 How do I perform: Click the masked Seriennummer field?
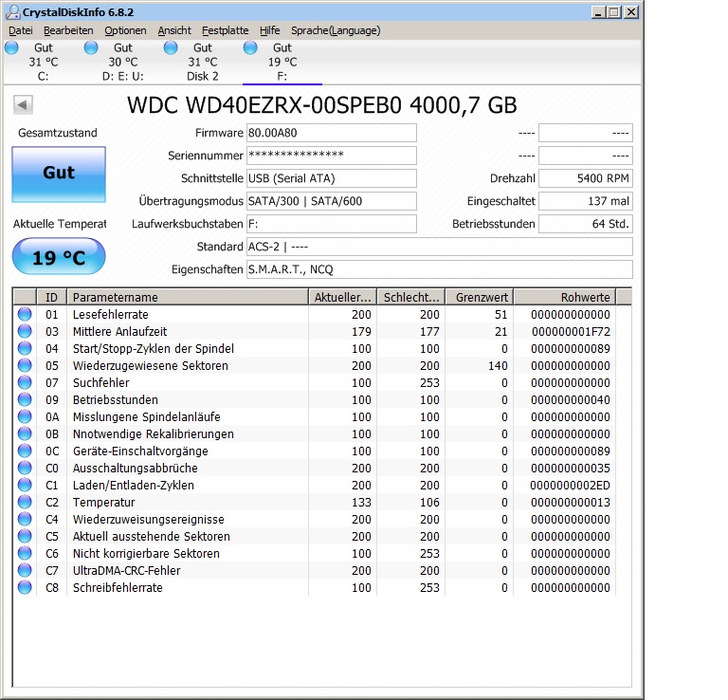click(332, 156)
